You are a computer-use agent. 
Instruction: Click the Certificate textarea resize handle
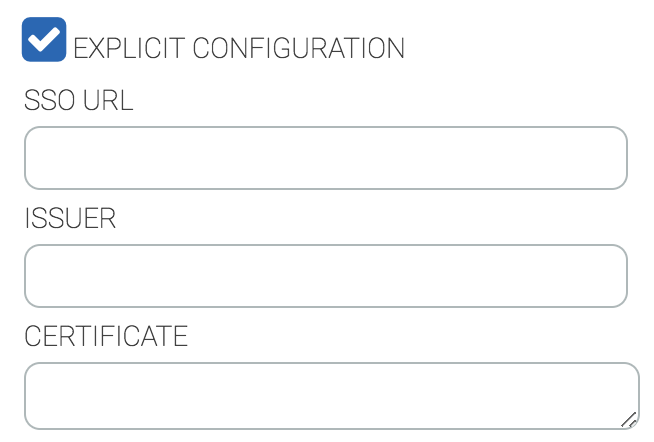pyautogui.click(x=629, y=420)
